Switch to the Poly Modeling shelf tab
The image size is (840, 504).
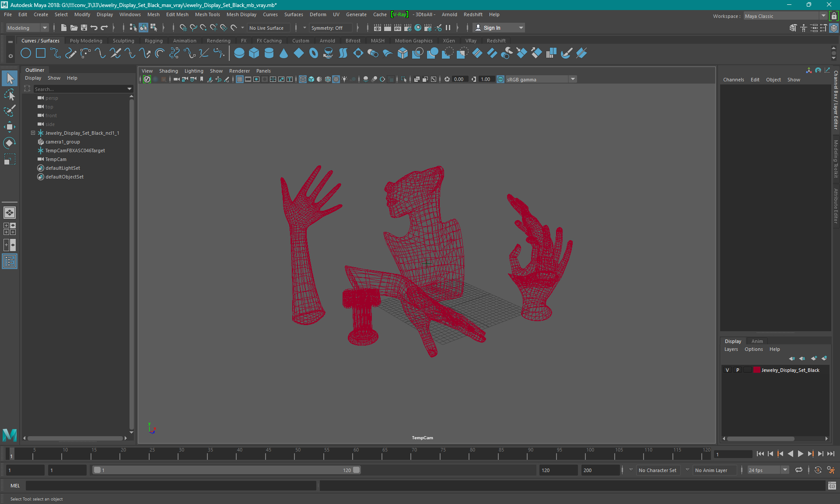pyautogui.click(x=86, y=41)
